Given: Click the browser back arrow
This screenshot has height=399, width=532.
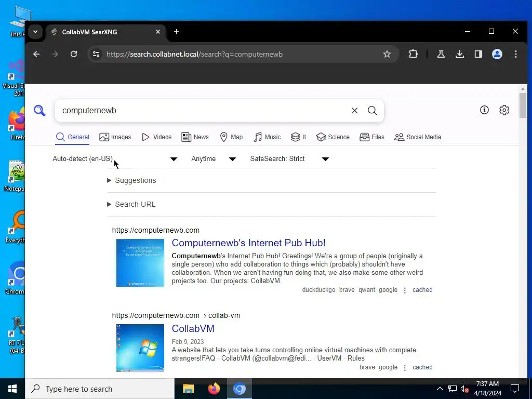Looking at the screenshot, I should tap(36, 54).
